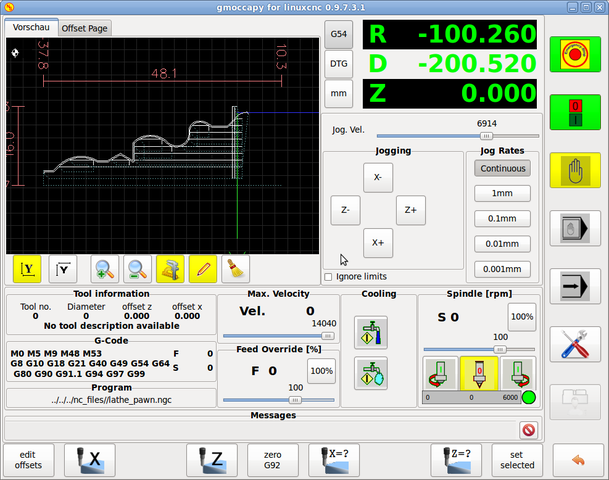609x480 pixels.
Task: Enable the Ignore limits checkbox
Action: [x=329, y=276]
